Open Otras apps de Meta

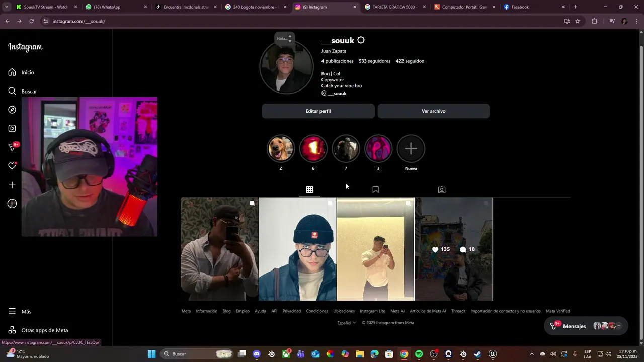(x=38, y=330)
